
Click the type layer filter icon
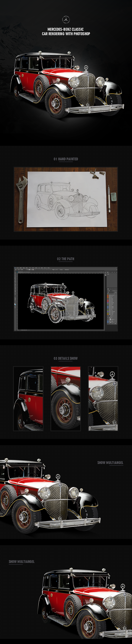pyautogui.click(x=116, y=291)
